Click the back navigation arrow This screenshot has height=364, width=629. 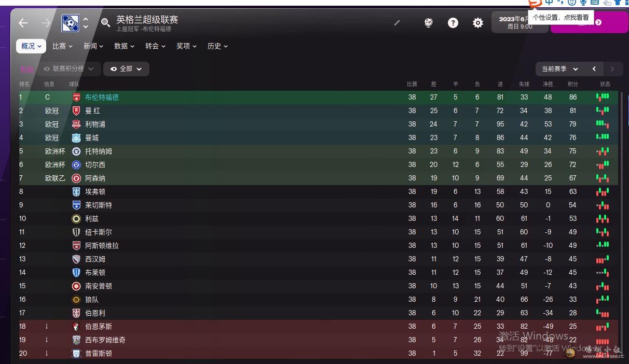pyautogui.click(x=23, y=23)
